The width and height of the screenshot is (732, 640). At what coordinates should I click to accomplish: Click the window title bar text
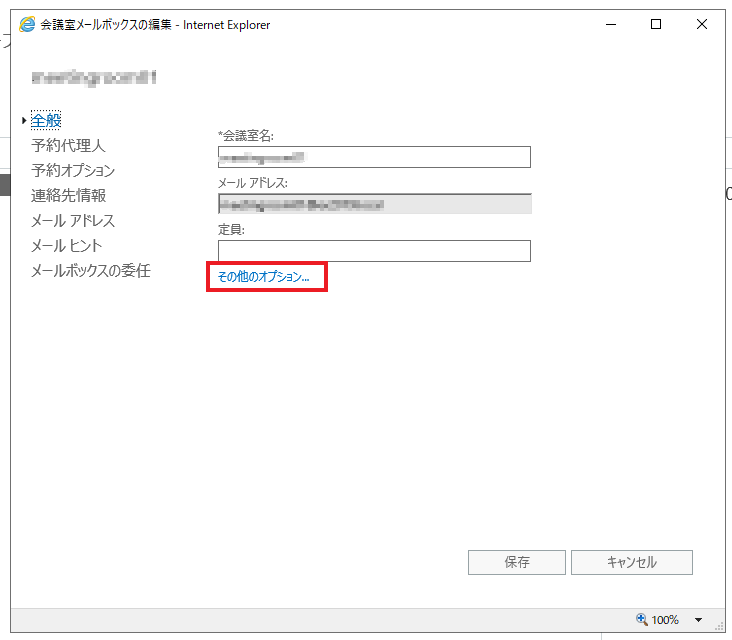point(155,25)
